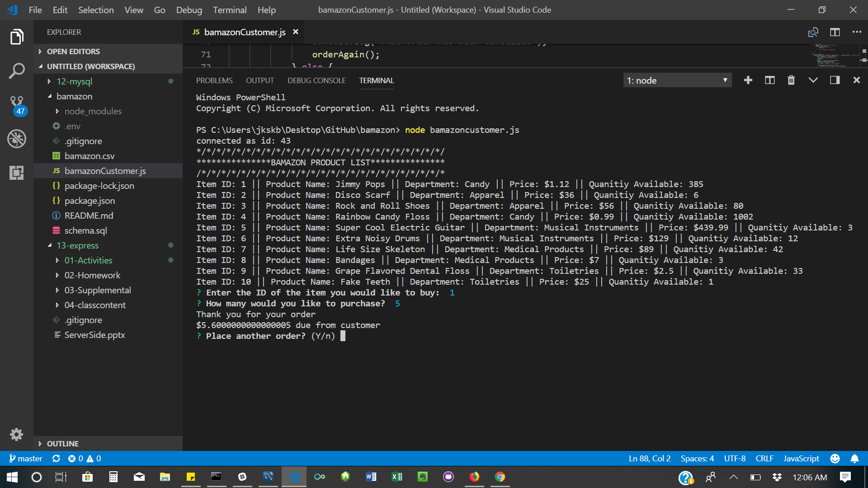Send feedback via the smiley icon

[834, 458]
